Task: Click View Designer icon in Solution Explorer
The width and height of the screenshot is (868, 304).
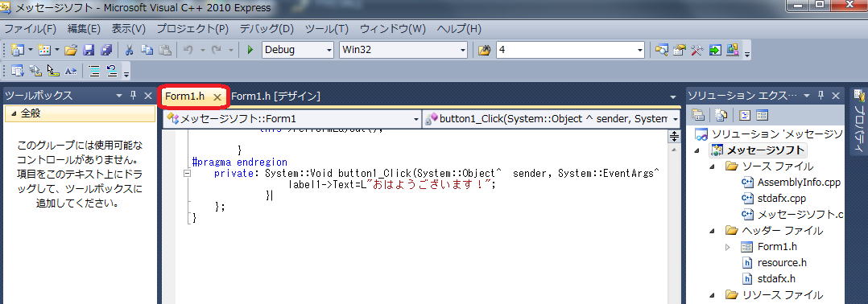Action: point(763,116)
